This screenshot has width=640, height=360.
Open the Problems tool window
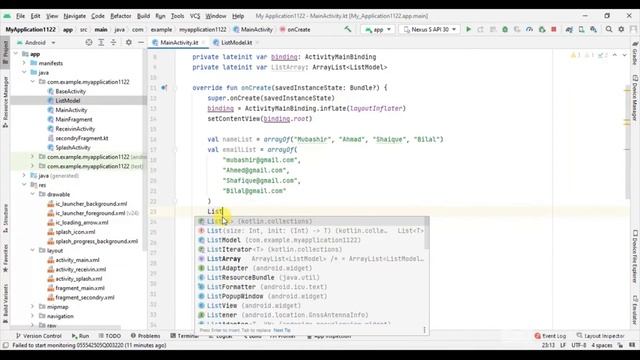[x=146, y=336]
